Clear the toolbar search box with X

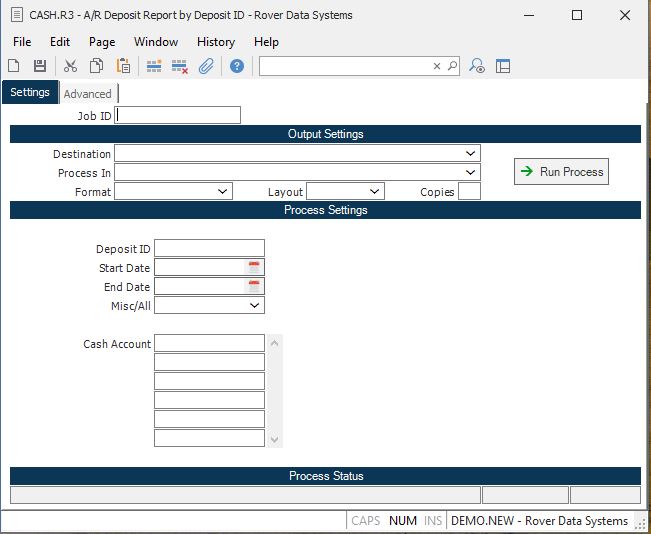pos(436,66)
